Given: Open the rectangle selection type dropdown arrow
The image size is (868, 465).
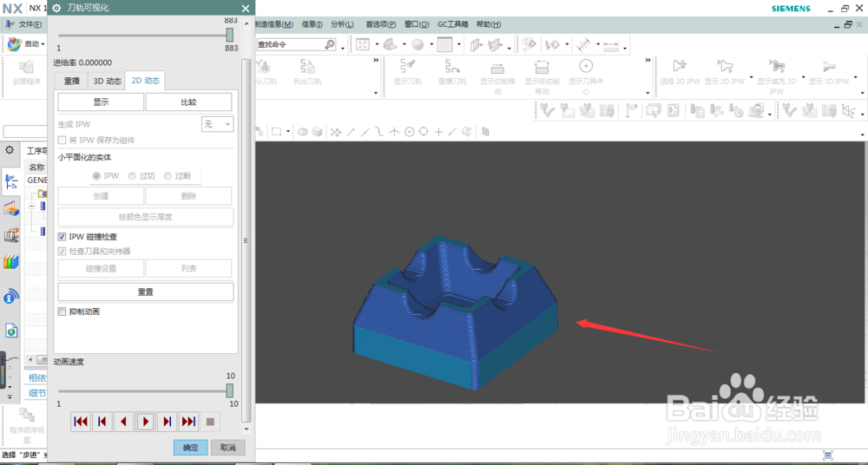Looking at the screenshot, I should tap(288, 132).
